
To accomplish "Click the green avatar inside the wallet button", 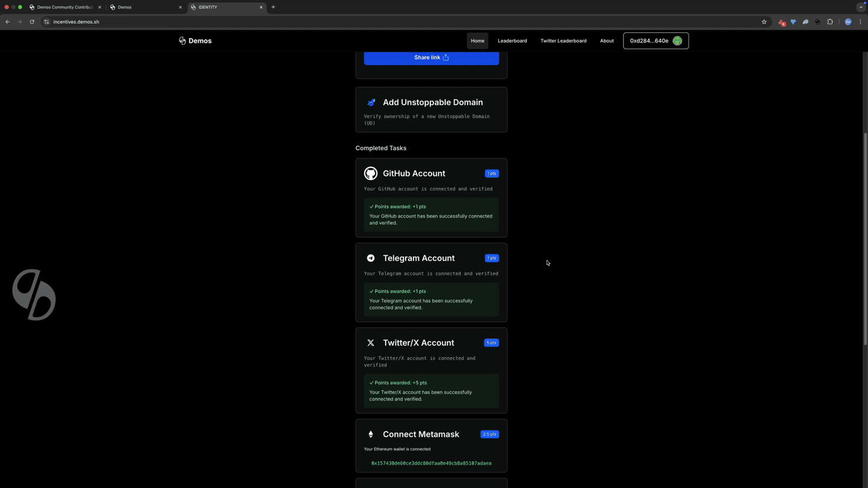I will (677, 41).
